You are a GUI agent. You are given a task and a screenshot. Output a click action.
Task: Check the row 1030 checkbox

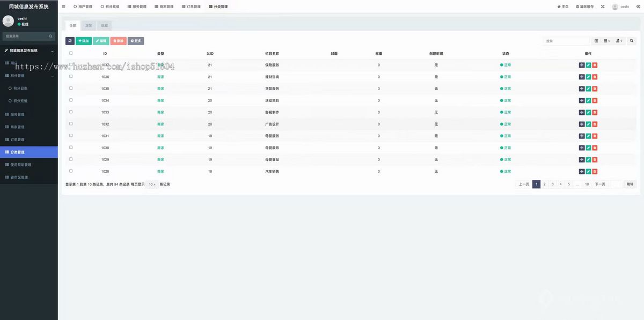coord(71,147)
